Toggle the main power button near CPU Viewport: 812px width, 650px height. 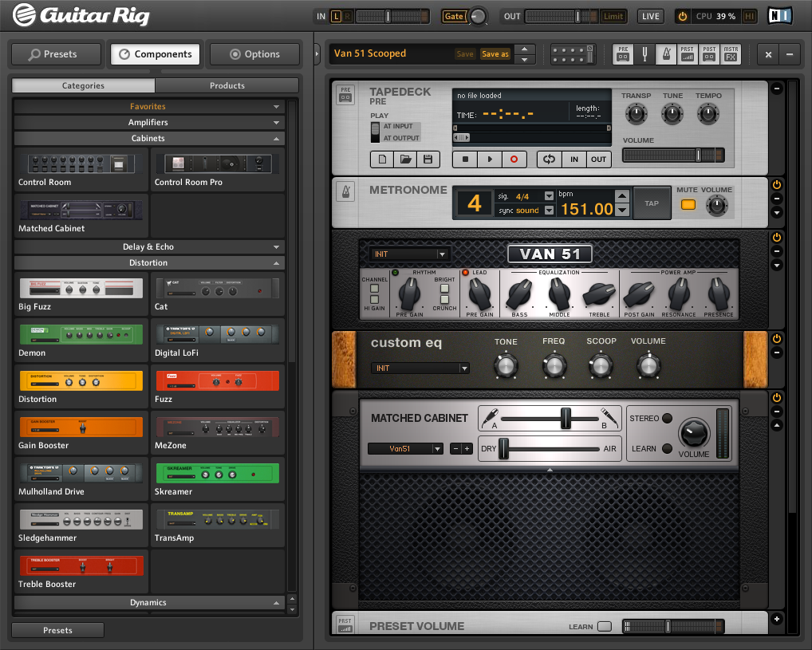[683, 17]
